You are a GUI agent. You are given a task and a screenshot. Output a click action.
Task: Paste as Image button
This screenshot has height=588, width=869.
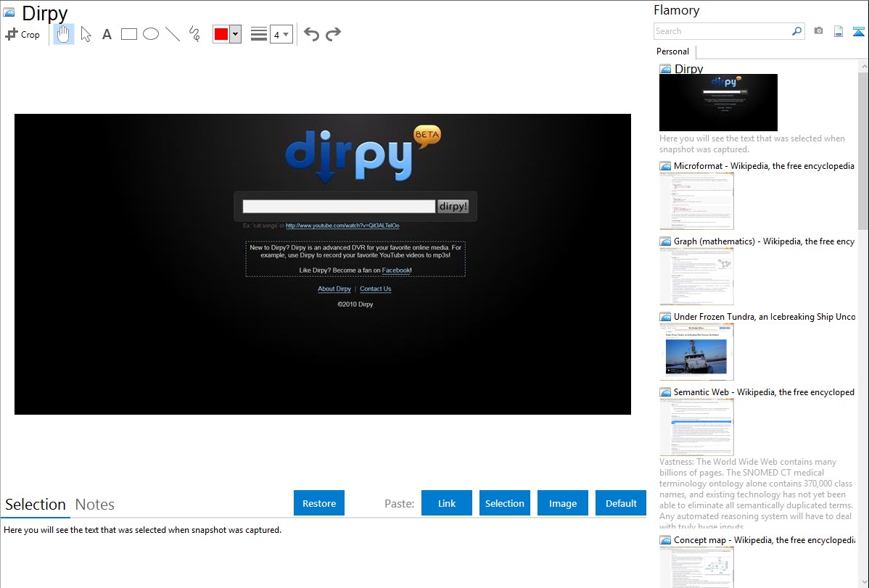click(x=563, y=503)
